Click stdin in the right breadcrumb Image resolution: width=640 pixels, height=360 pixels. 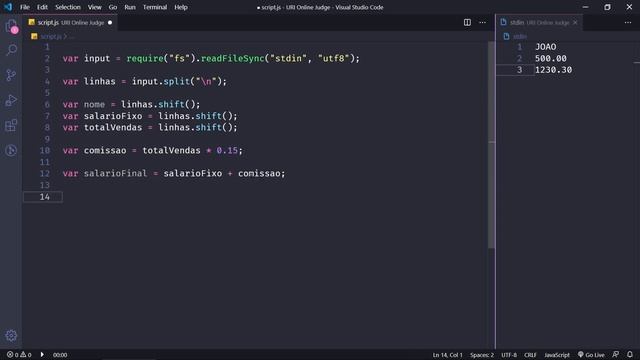click(x=520, y=36)
